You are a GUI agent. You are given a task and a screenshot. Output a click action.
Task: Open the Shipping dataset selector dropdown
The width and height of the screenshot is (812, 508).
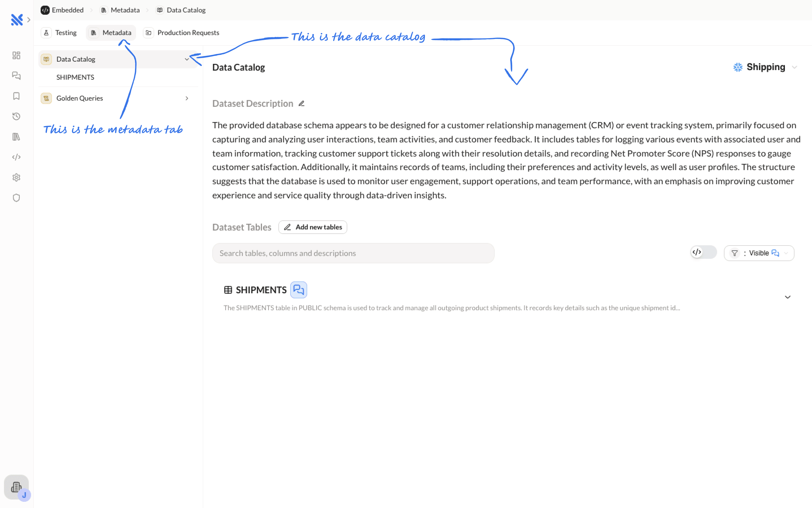point(765,67)
